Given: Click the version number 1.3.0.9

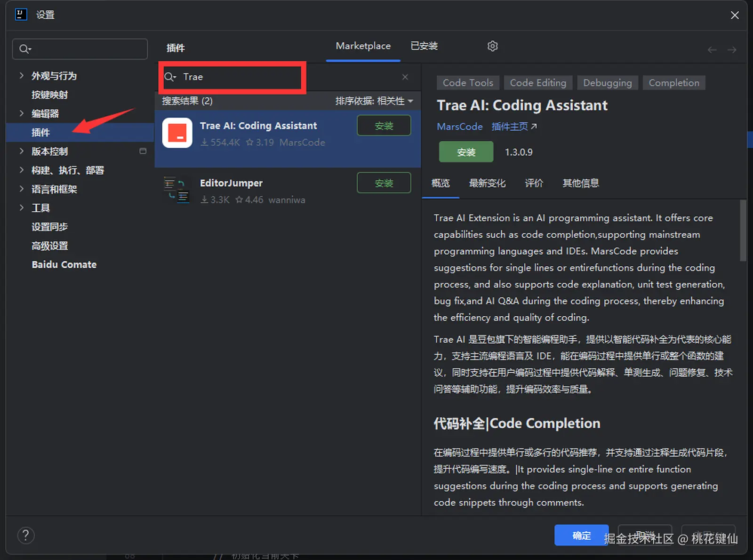Looking at the screenshot, I should coord(519,152).
